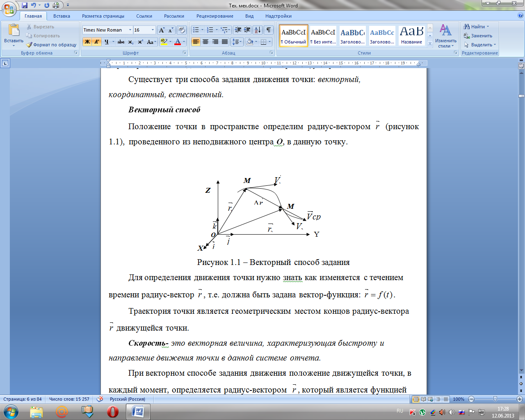
Task: Click 100% zoom level button
Action: [459, 399]
